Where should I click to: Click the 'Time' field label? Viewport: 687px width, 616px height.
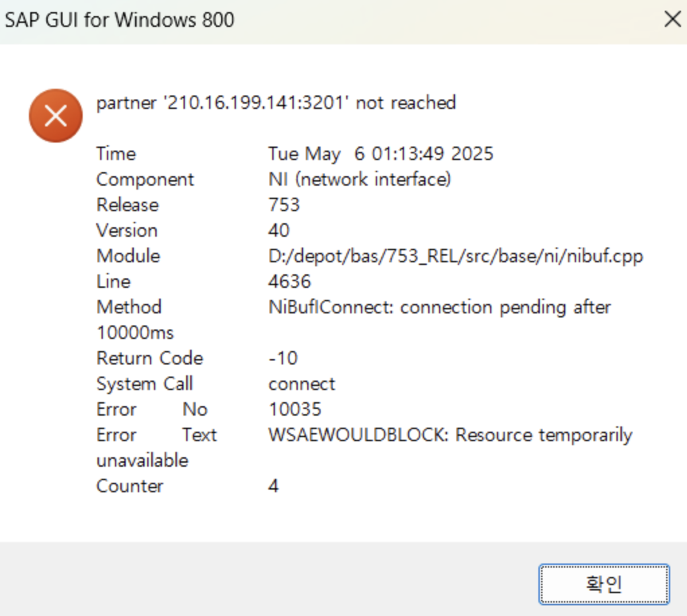[x=116, y=154]
